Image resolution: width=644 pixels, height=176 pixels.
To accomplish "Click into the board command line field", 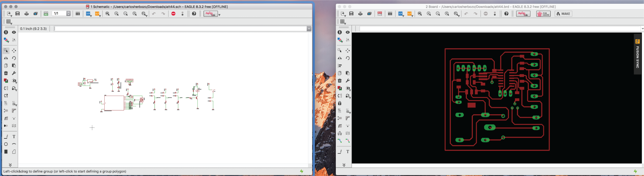I will [x=497, y=29].
